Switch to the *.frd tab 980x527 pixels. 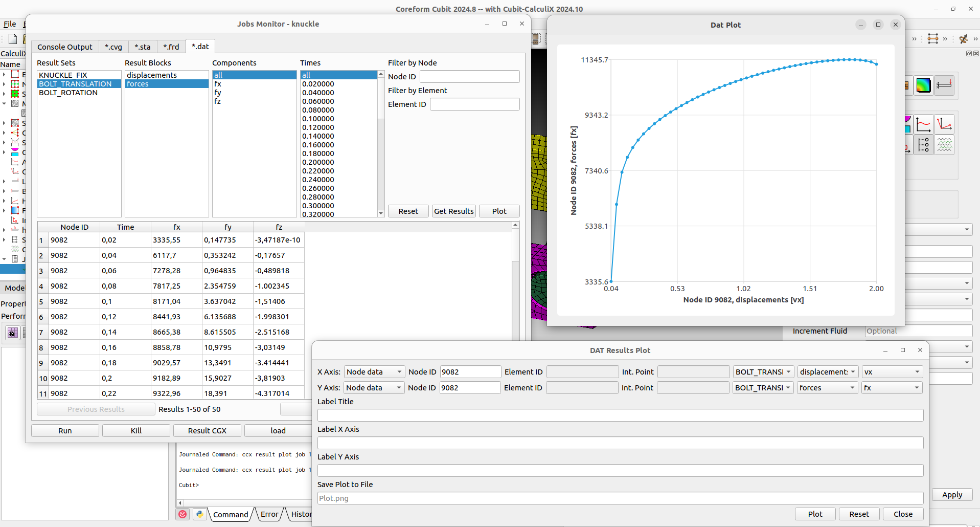[171, 47]
